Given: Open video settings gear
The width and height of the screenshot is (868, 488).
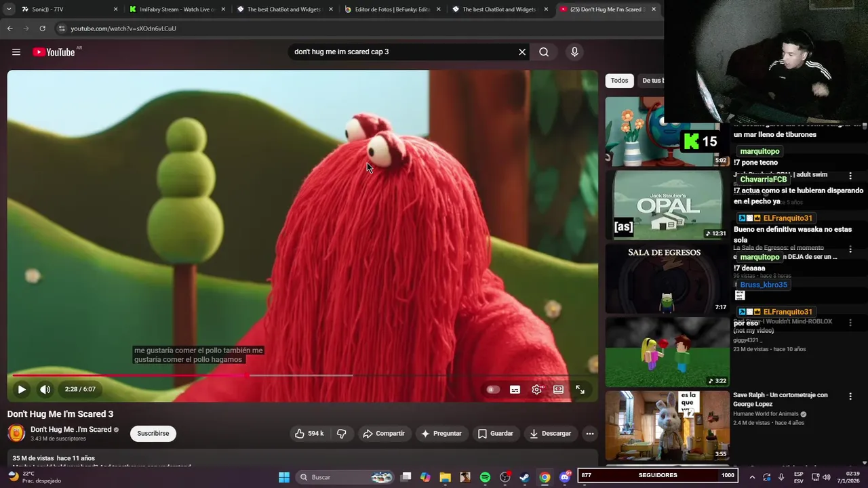Looking at the screenshot, I should click(536, 390).
